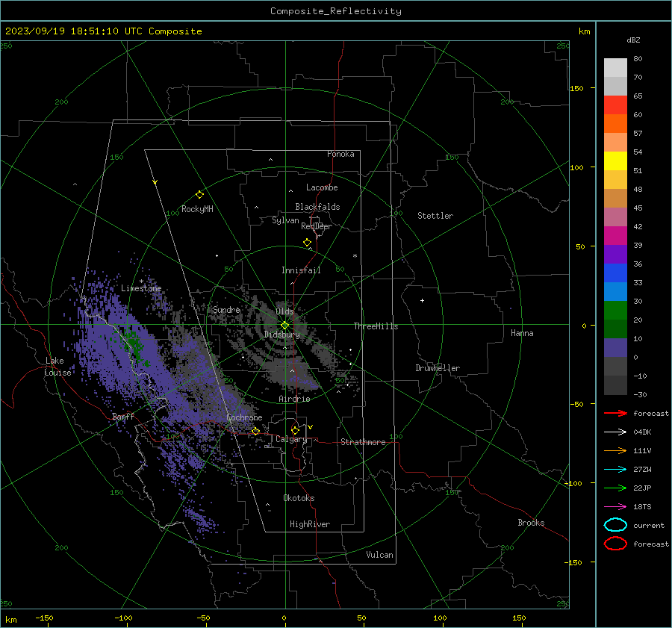Select the yellow radar-site diamond between Olds and Didsbury

[x=285, y=326]
